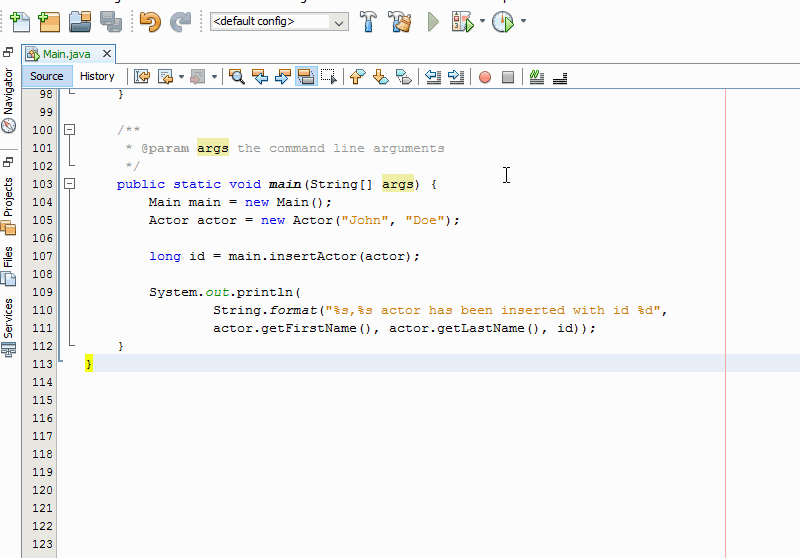The width and height of the screenshot is (800, 558).
Task: Click the Shift Line Left icon
Action: 433,76
